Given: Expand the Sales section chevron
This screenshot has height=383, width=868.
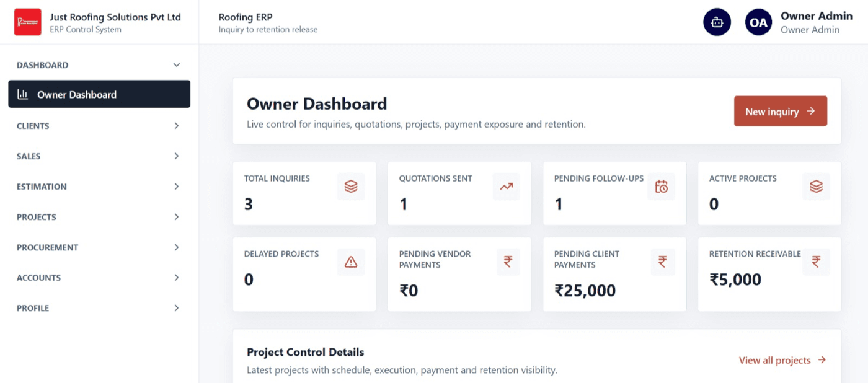Looking at the screenshot, I should pyautogui.click(x=177, y=156).
